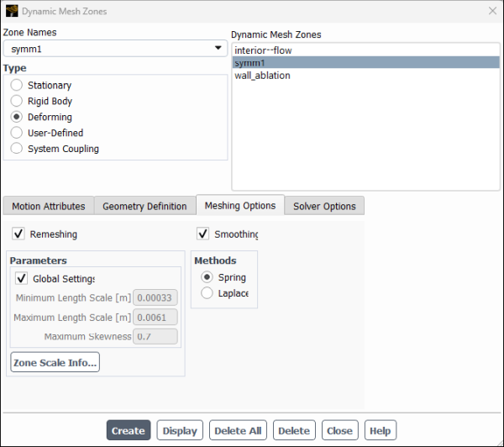Viewport: 504px width, 447px height.
Task: Disable the Smoothing checkbox
Action: (x=202, y=234)
